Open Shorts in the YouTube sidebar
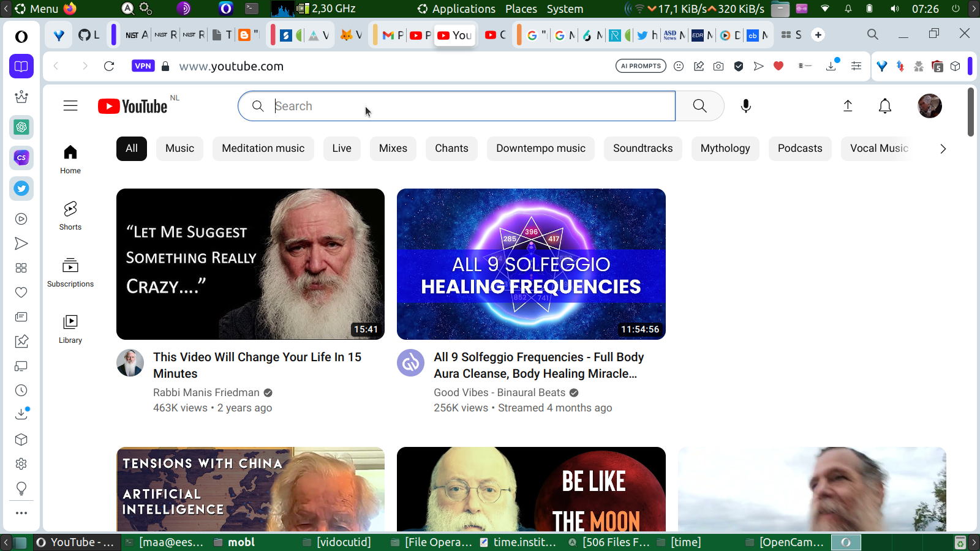Image resolution: width=980 pixels, height=551 pixels. click(x=70, y=216)
